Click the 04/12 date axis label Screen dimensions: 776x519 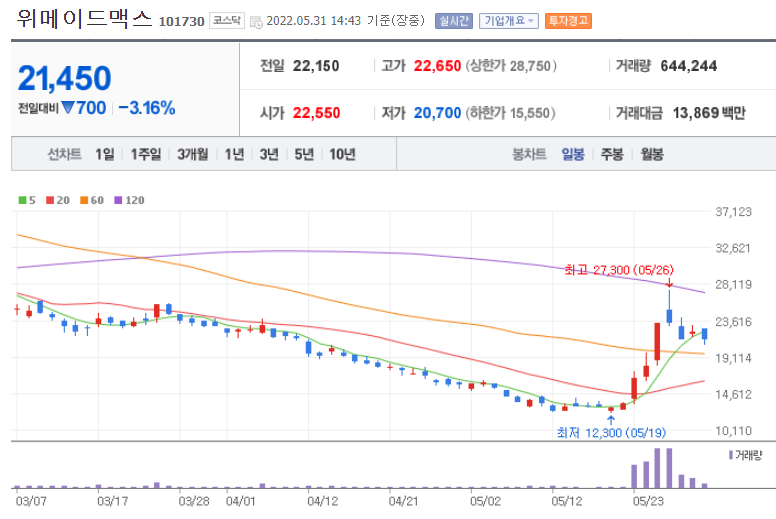322,501
